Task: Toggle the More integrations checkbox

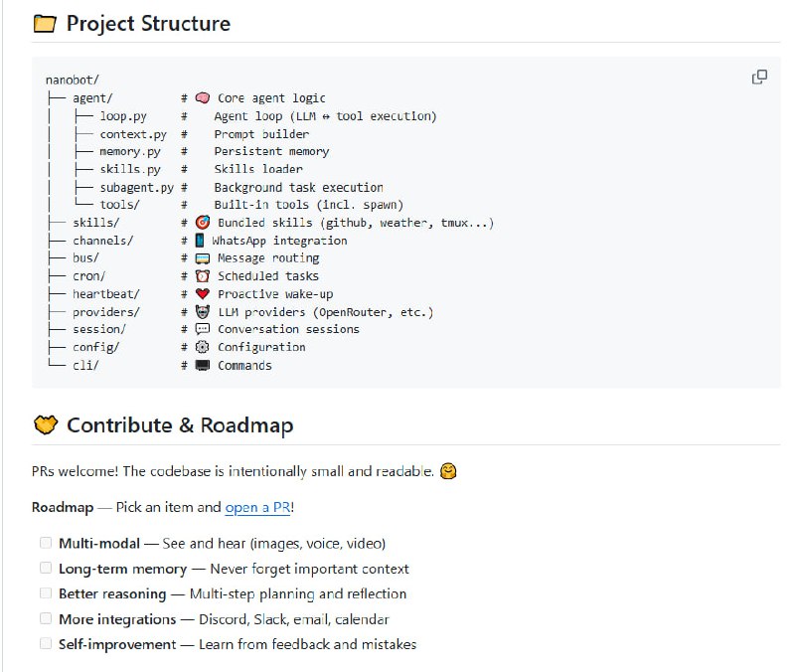Action: (45, 618)
